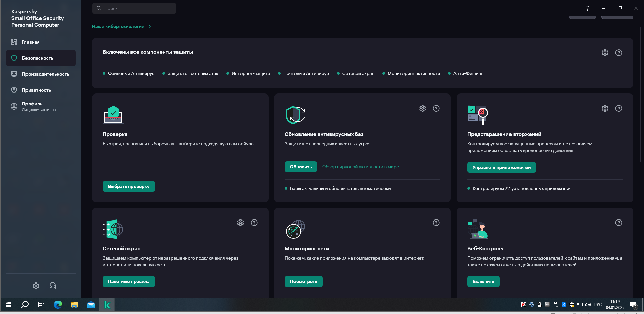Open help icon of Сетевой экран card
The width and height of the screenshot is (644, 314).
pyautogui.click(x=254, y=223)
